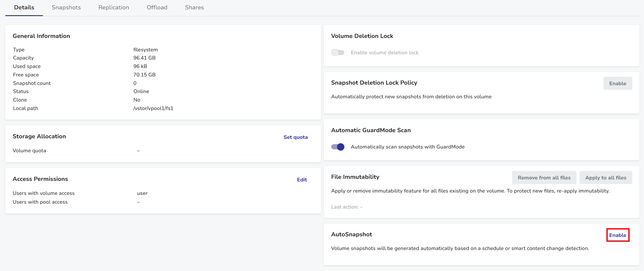The width and height of the screenshot is (644, 271).
Task: Click the 'user' volume access value
Action: point(142,193)
